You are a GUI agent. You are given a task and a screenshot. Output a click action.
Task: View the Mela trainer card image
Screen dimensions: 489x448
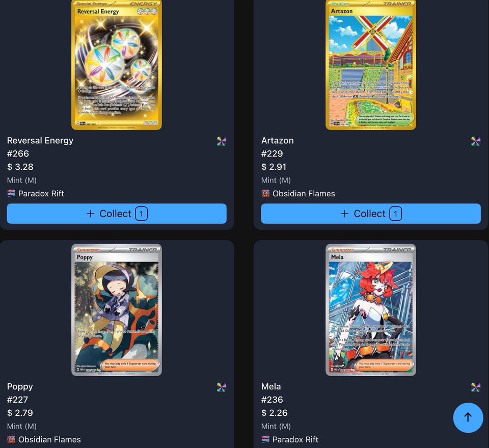click(371, 310)
